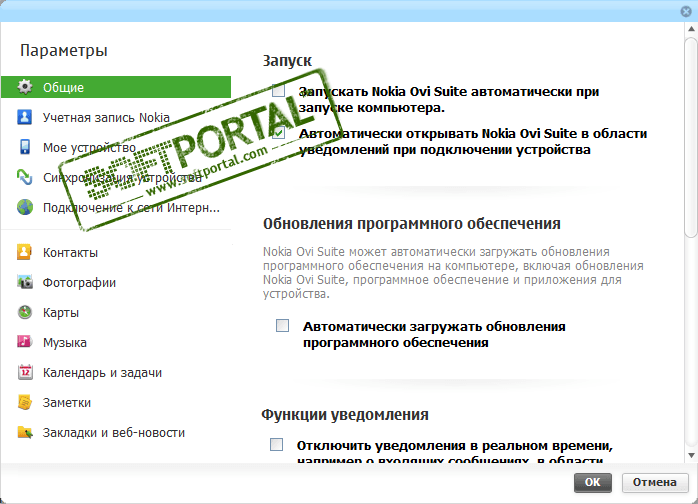The height and width of the screenshot is (504, 698).
Task: Click the globe icon for Internet connection
Action: 25,207
